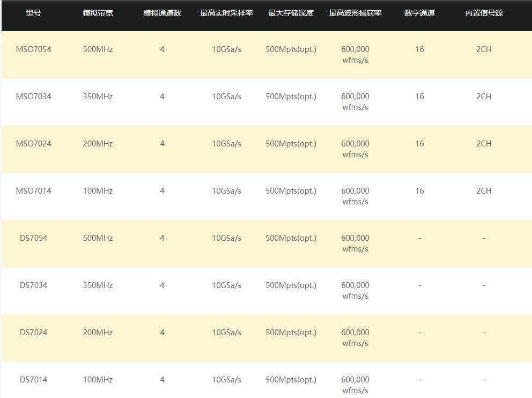Click 100MHz bandwidth in DS7014 row

[98, 379]
